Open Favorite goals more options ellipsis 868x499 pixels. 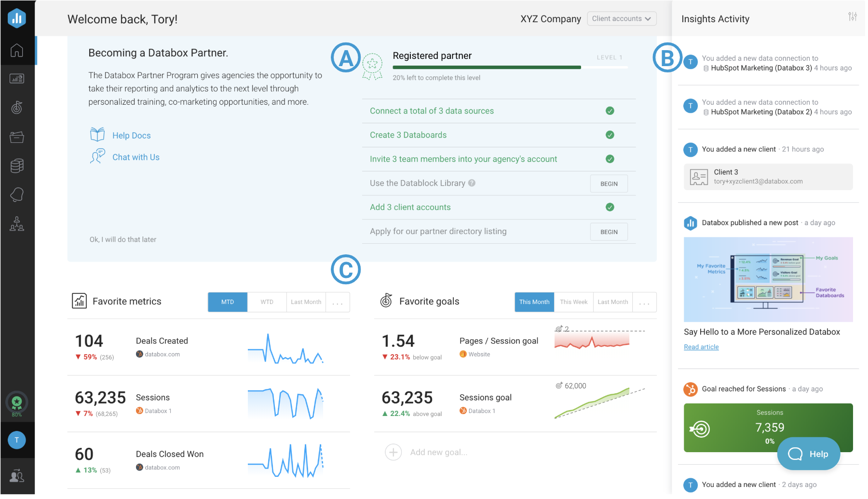pos(644,302)
